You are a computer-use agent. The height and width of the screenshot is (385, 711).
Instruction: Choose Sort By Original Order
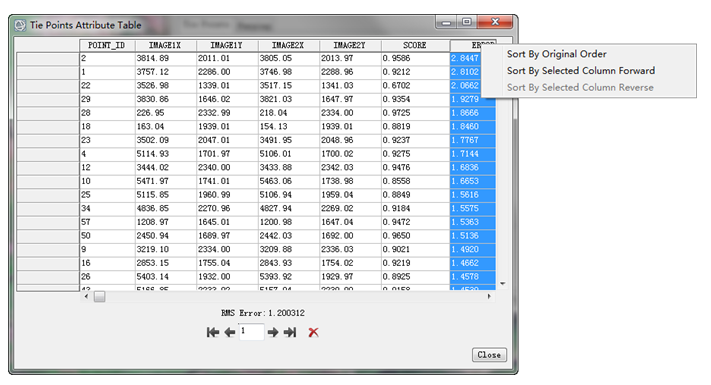[556, 54]
